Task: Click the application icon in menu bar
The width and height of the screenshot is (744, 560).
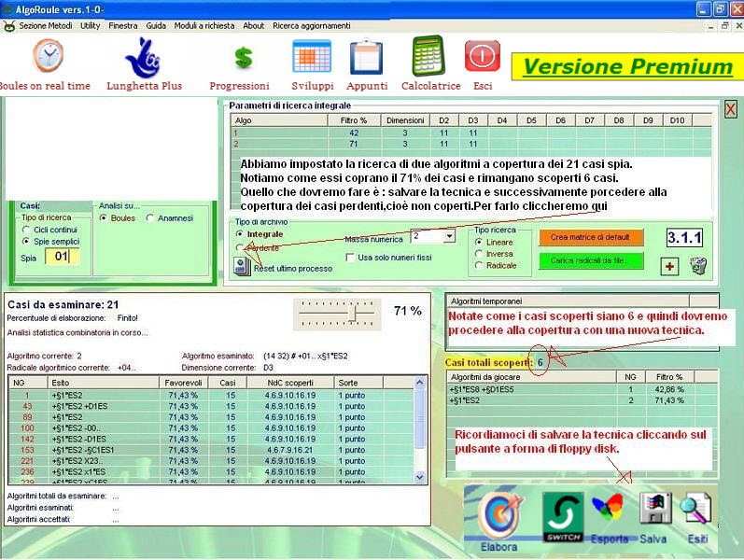Action: (8, 26)
